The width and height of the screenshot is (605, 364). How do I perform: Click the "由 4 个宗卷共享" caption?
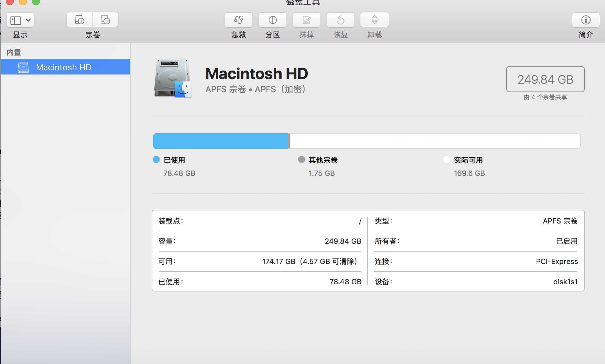(545, 97)
